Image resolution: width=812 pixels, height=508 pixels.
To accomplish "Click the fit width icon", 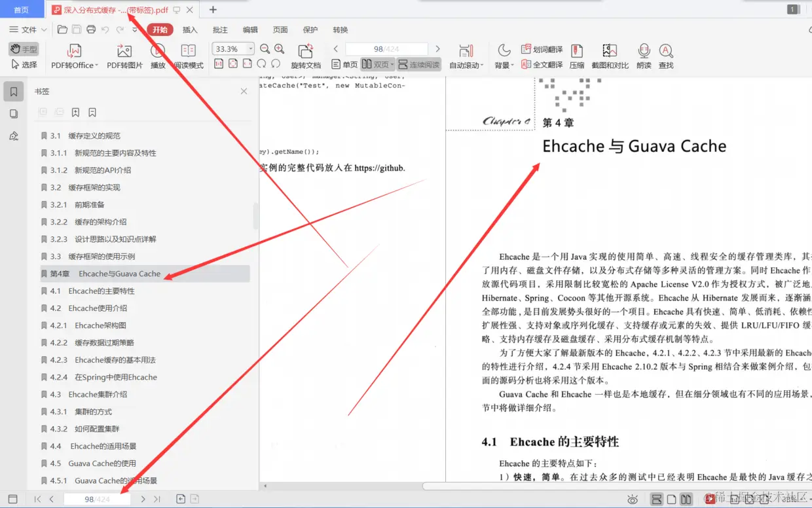I will [248, 64].
